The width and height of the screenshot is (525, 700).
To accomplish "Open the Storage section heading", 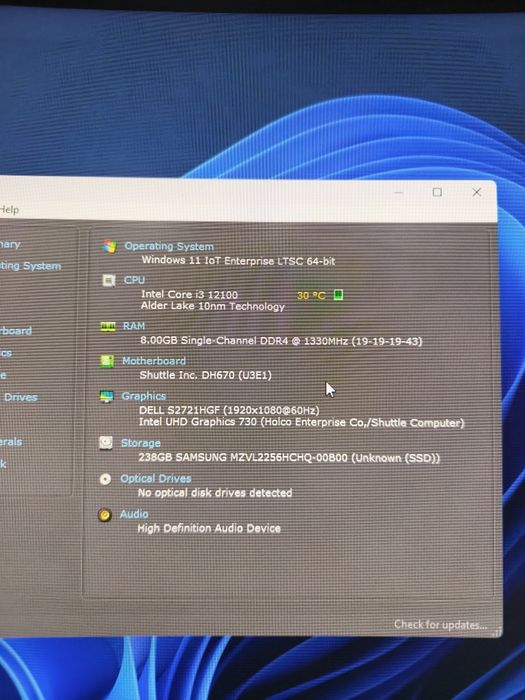I will pyautogui.click(x=141, y=443).
